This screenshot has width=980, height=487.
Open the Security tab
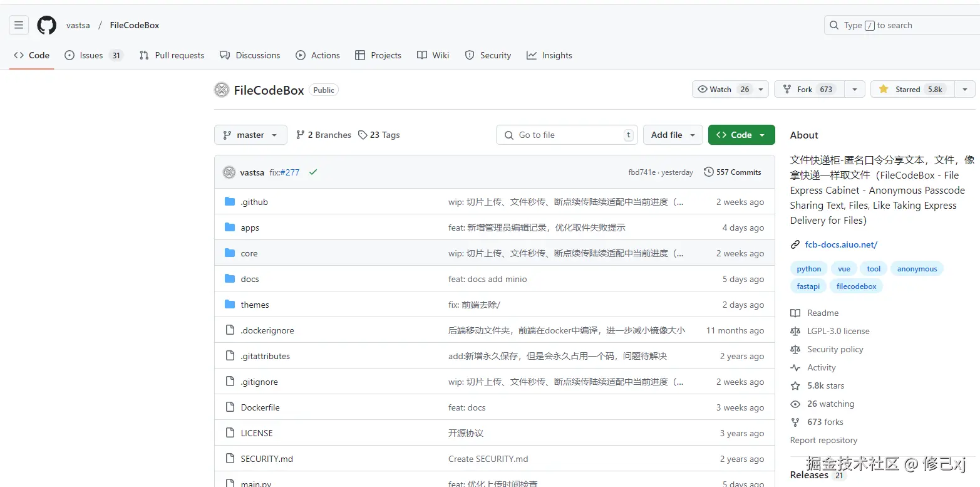pyautogui.click(x=488, y=55)
